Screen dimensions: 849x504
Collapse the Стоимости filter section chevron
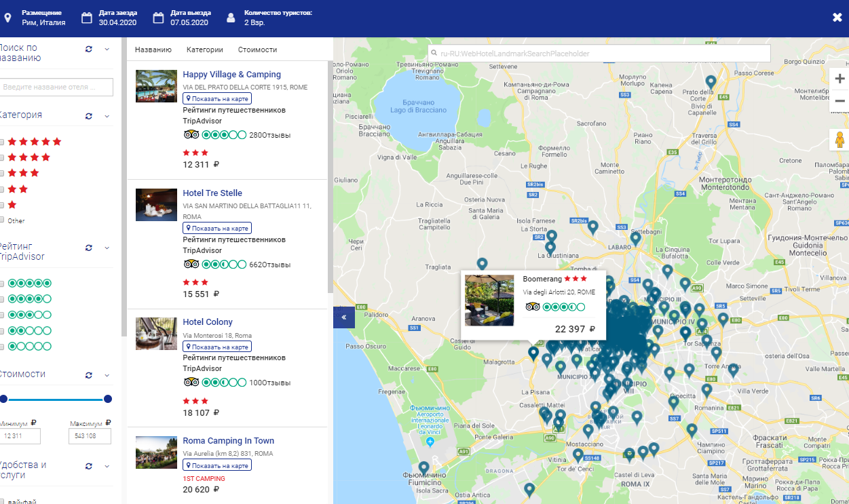click(x=107, y=375)
